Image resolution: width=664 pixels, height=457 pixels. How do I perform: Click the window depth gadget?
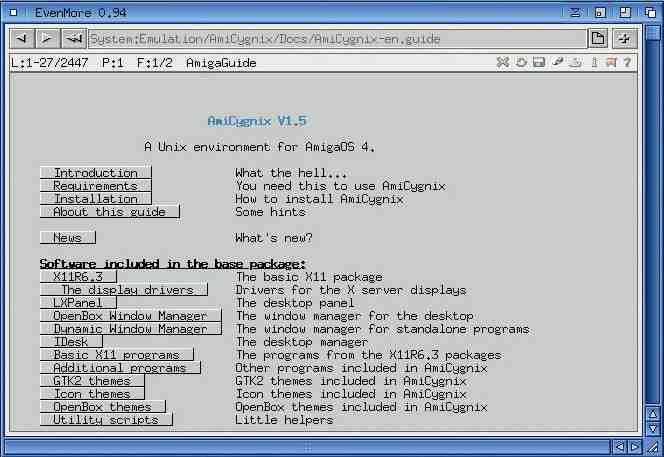(x=650, y=12)
